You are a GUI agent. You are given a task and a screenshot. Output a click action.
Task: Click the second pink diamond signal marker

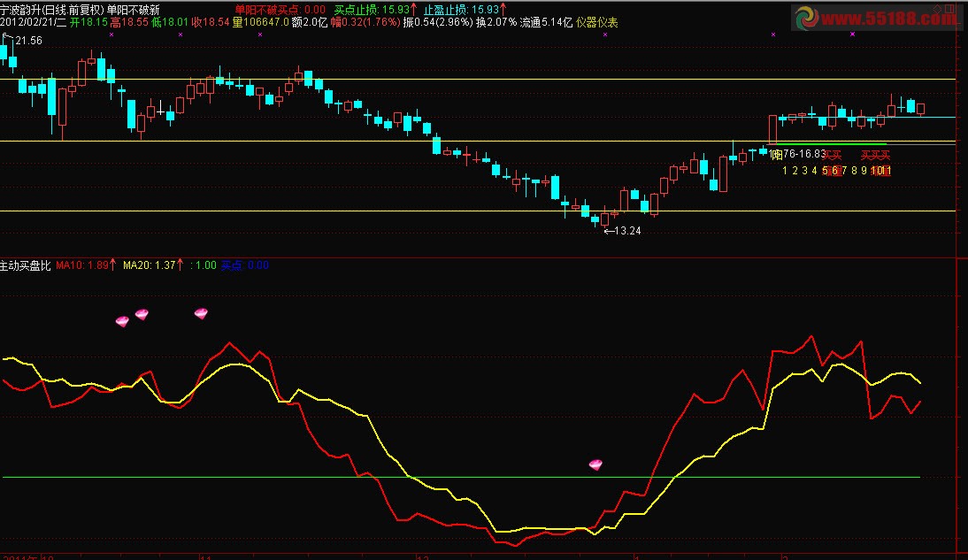coord(142,314)
